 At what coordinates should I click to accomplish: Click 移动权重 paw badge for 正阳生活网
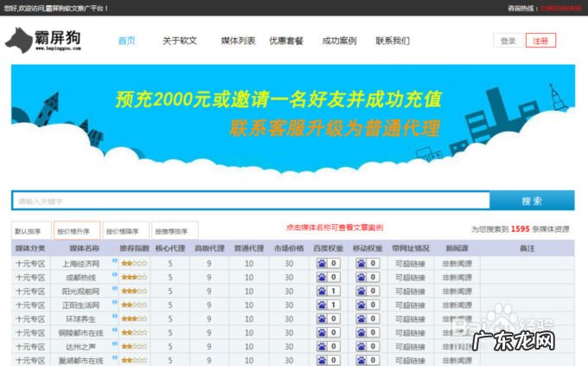367,305
